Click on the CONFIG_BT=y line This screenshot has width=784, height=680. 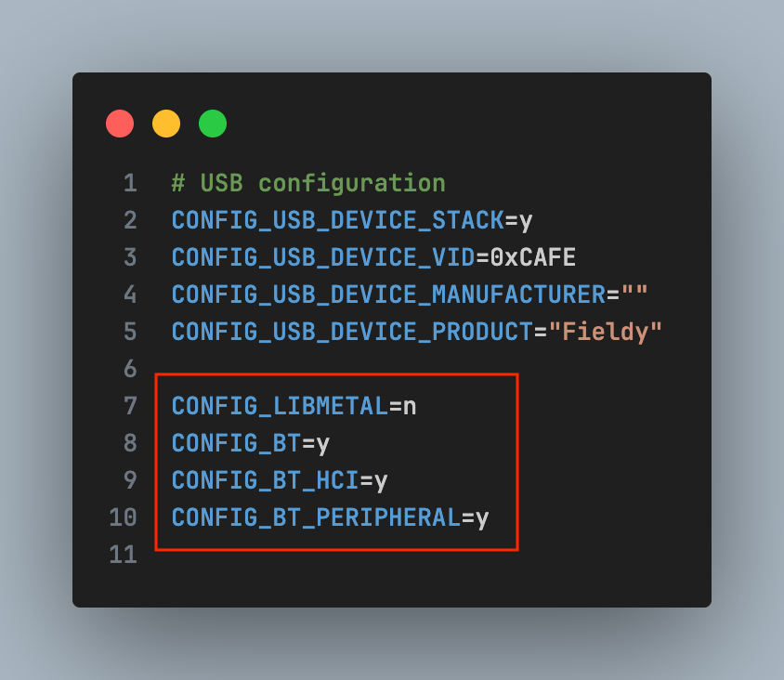click(251, 443)
